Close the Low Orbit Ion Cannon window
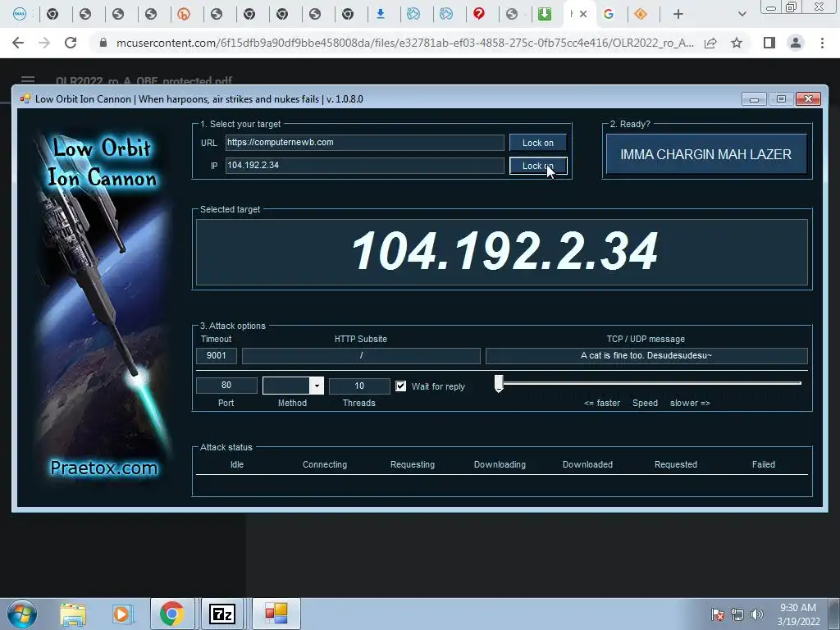 (808, 99)
